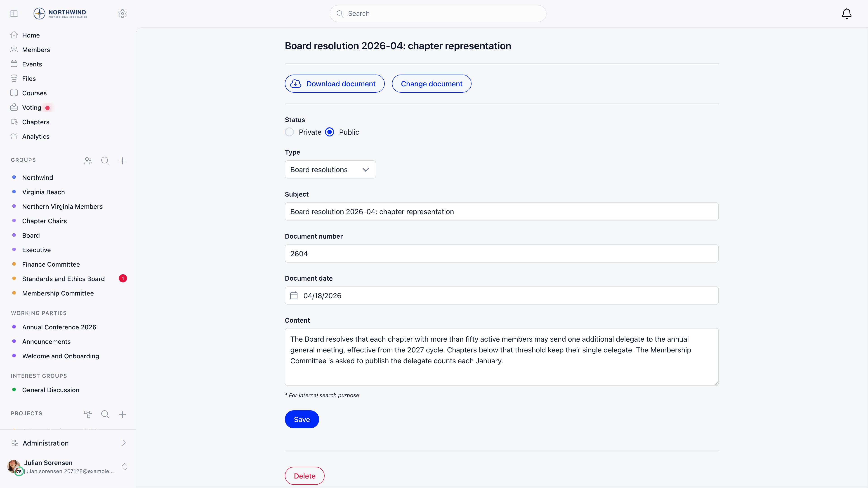Open user account switcher arrows
The image size is (868, 488).
(x=125, y=467)
